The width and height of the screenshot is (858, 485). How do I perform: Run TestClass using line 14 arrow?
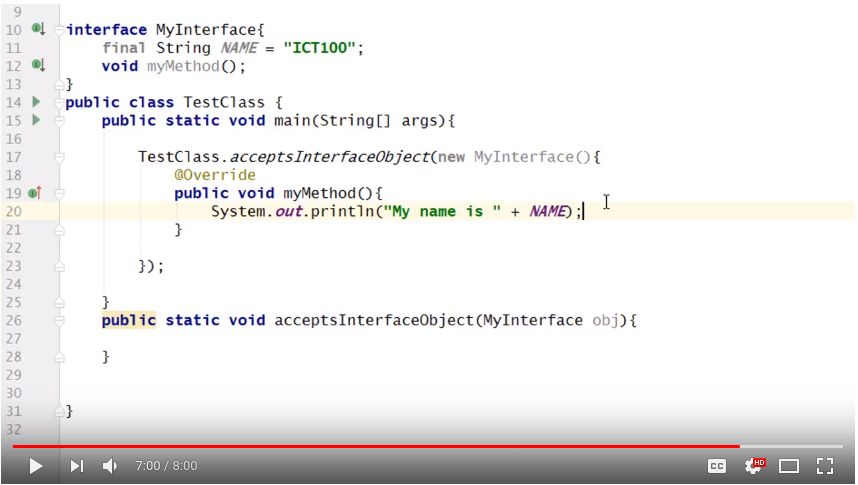point(36,102)
